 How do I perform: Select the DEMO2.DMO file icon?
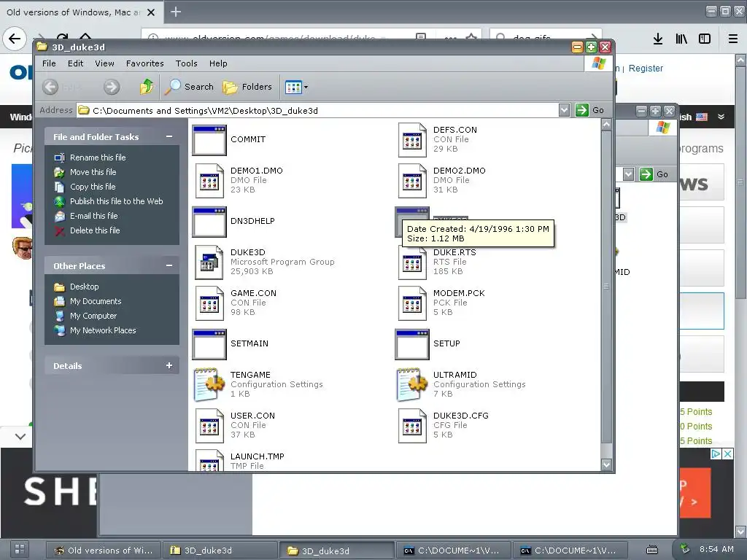(x=412, y=181)
